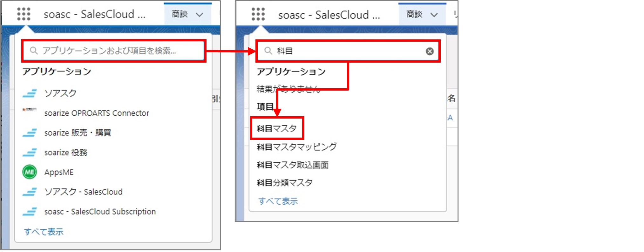Select 科目マスタマッピング item
644x252 pixels.
tap(297, 147)
